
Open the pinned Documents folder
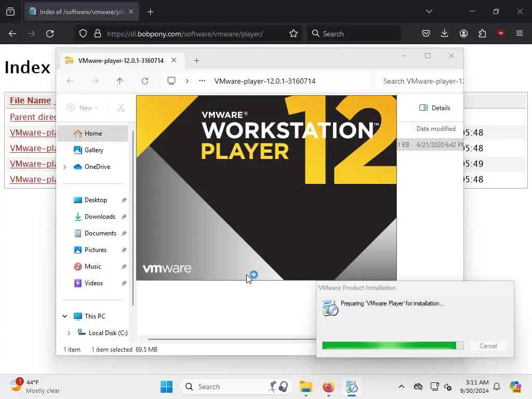coord(100,233)
